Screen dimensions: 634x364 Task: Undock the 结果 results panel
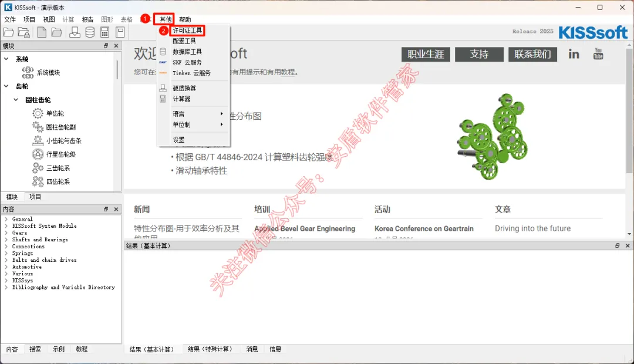618,245
